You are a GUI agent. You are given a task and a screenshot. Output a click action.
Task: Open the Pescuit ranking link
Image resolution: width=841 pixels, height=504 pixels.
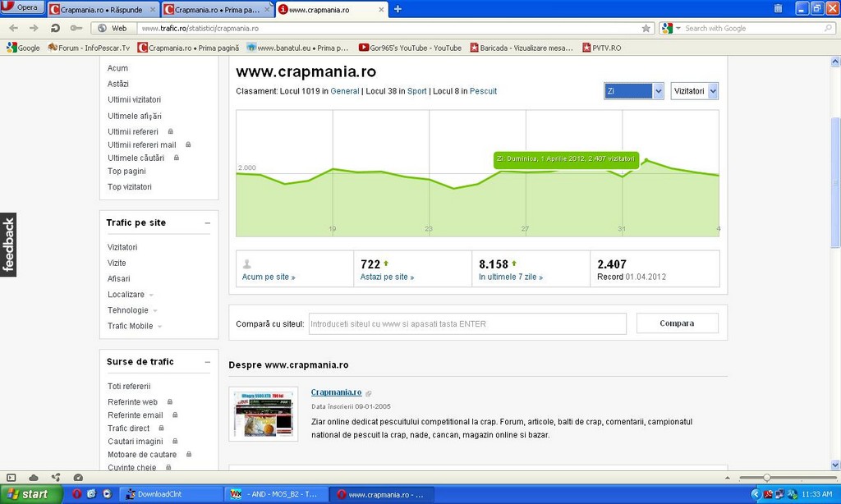pos(483,91)
